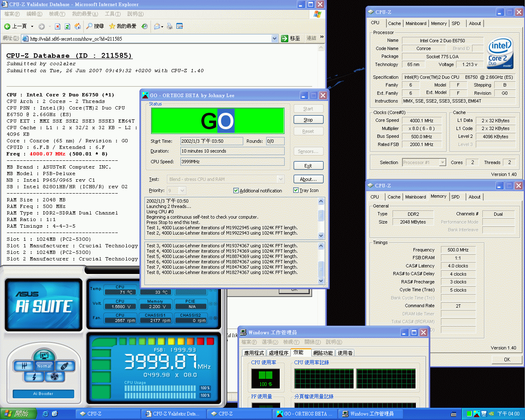
Task: Click the IE Forward arrow icon
Action: (x=41, y=26)
